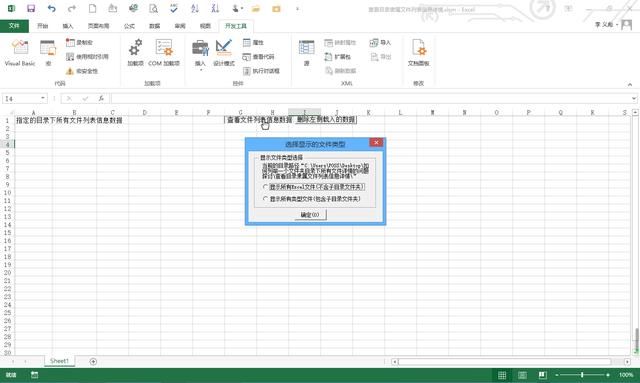Switch to the View (视图) tab
640x383 pixels.
pyautogui.click(x=205, y=26)
